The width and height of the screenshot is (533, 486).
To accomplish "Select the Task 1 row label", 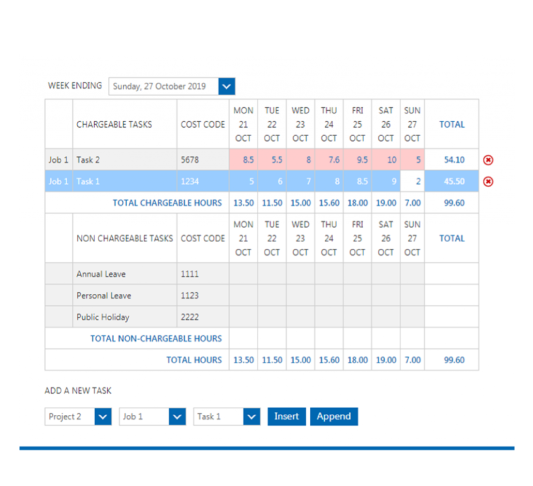I will [88, 181].
